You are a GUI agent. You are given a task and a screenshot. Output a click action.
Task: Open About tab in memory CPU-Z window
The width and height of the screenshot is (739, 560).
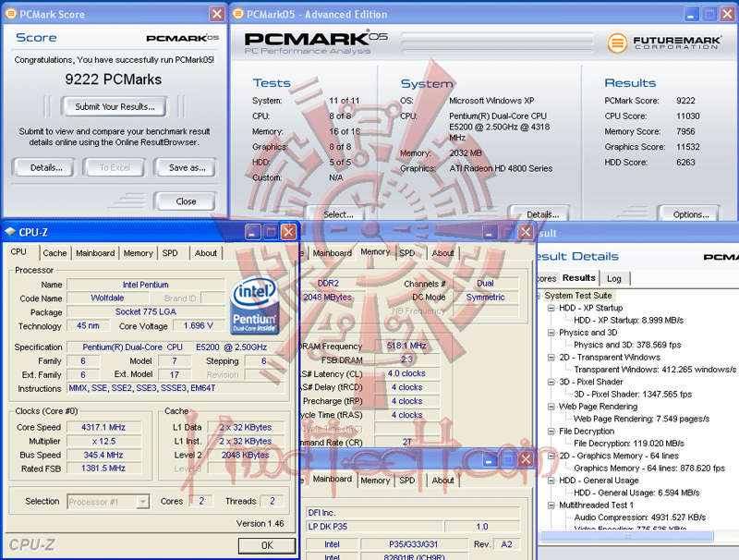pyautogui.click(x=443, y=253)
